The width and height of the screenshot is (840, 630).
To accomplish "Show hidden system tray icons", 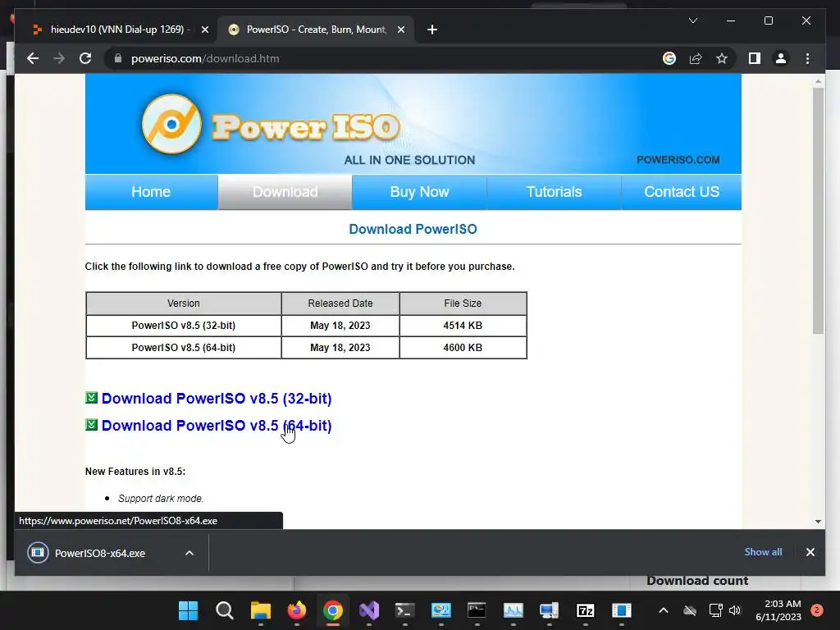I will point(663,610).
